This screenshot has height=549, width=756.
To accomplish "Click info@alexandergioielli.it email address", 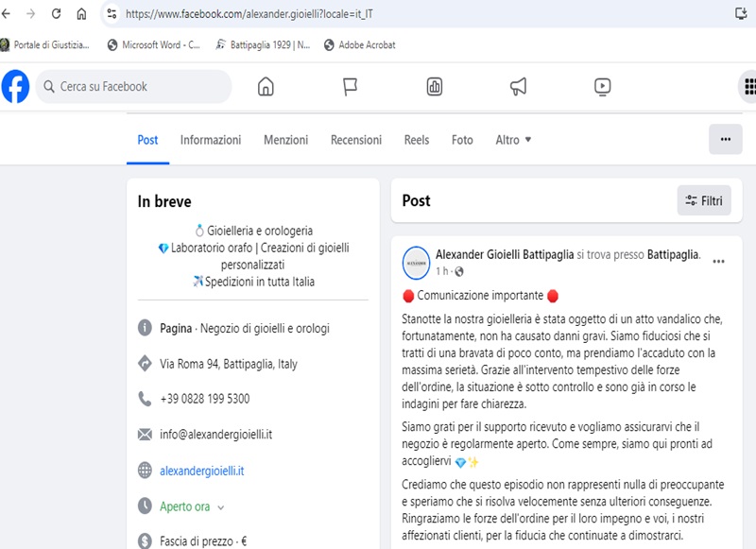I will tap(216, 435).
